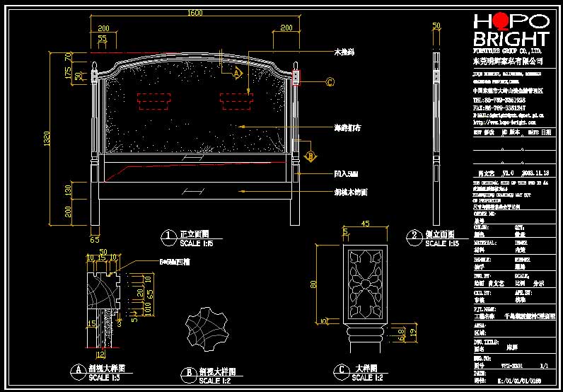
Task: Click the circled C marker near finial
Action: click(x=330, y=82)
